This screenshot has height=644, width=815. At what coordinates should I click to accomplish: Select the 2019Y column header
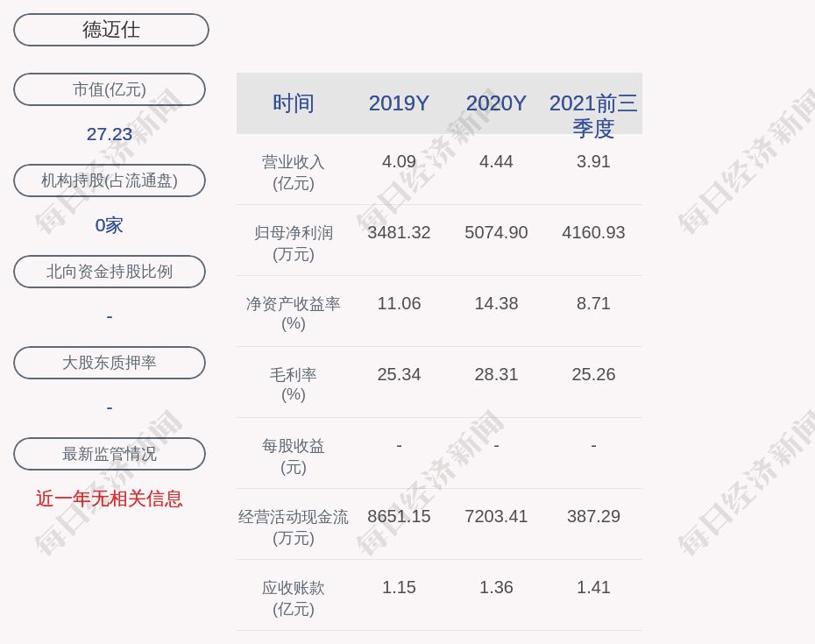pyautogui.click(x=399, y=103)
